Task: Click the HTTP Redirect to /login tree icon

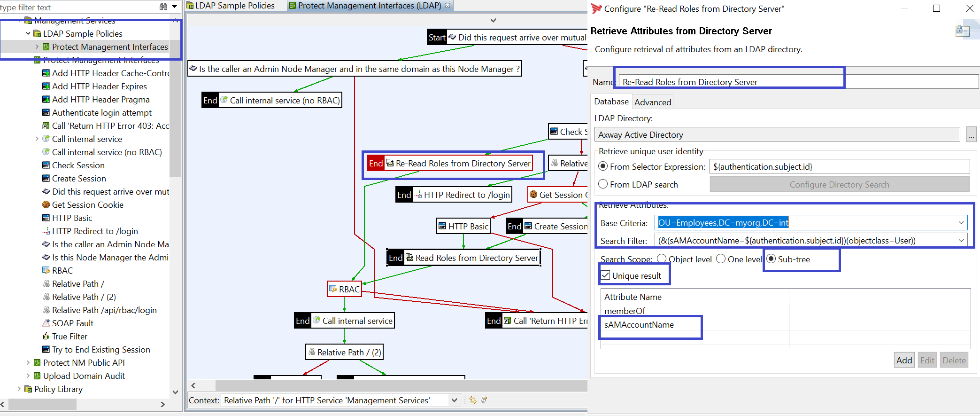Action: [x=46, y=231]
